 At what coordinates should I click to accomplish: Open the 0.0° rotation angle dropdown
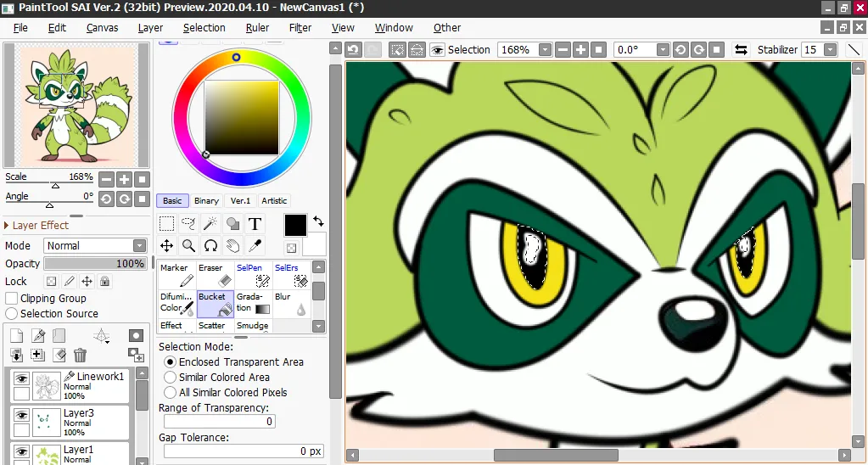tap(664, 50)
